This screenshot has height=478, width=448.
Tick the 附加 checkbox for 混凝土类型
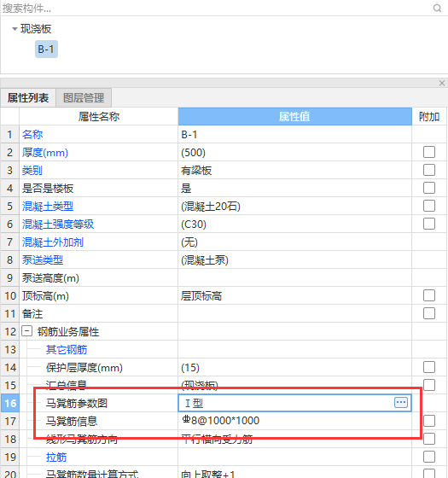[428, 206]
